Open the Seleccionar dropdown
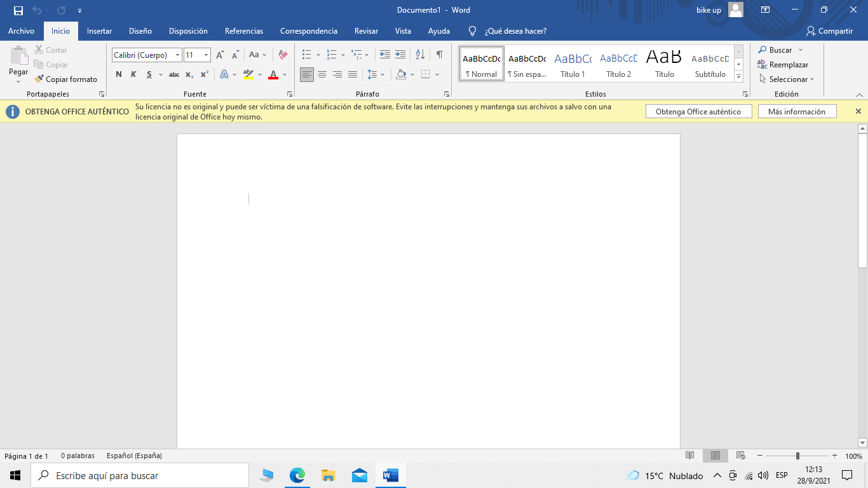 (x=786, y=79)
